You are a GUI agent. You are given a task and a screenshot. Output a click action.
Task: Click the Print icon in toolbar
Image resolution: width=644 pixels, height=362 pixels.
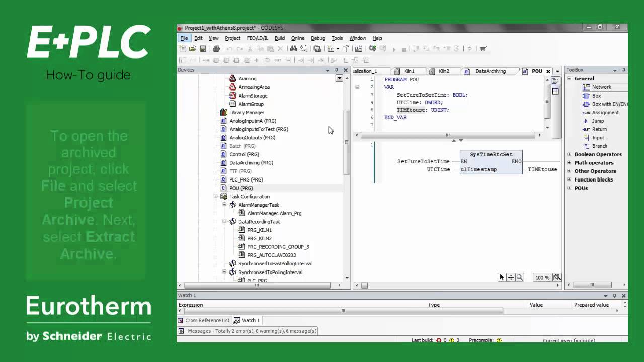(216, 49)
